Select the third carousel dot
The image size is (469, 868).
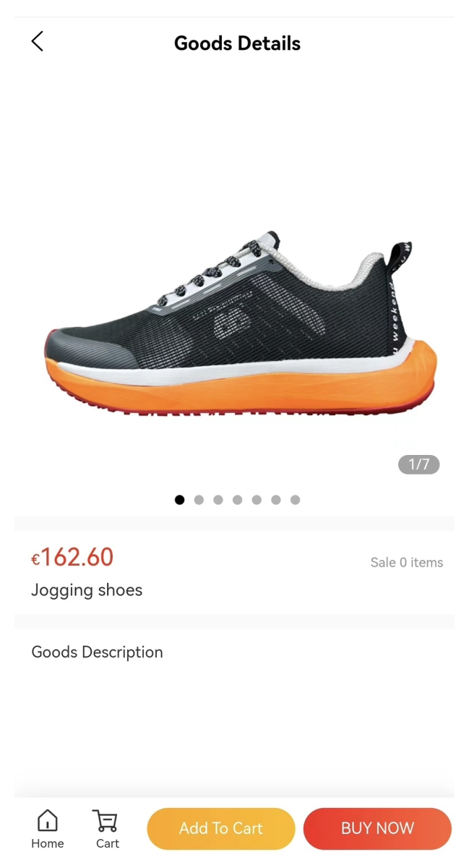pyautogui.click(x=218, y=500)
